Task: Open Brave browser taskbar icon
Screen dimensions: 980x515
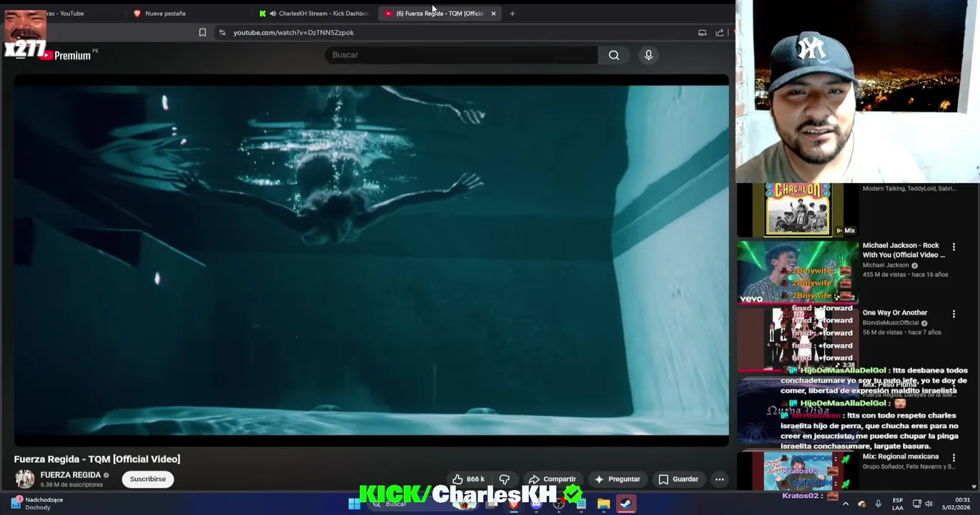Action: 514,504
